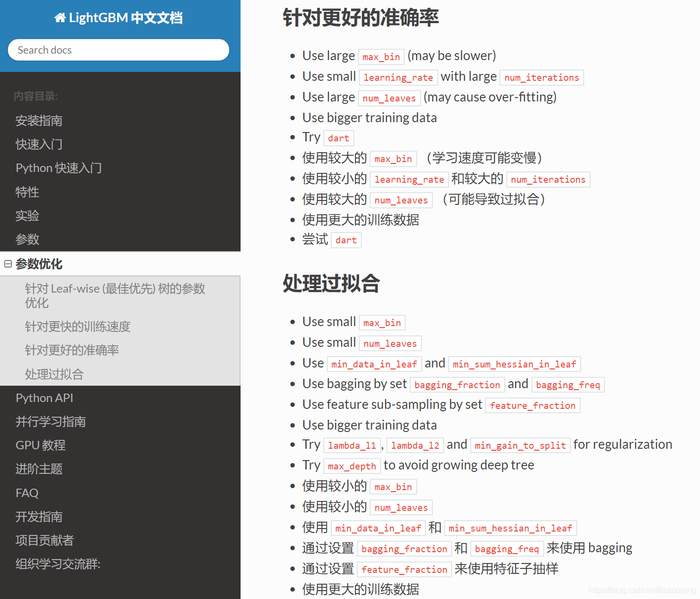Screen dimensions: 700x599
Task: Click the min_gain_to_split code
Action: click(x=521, y=445)
